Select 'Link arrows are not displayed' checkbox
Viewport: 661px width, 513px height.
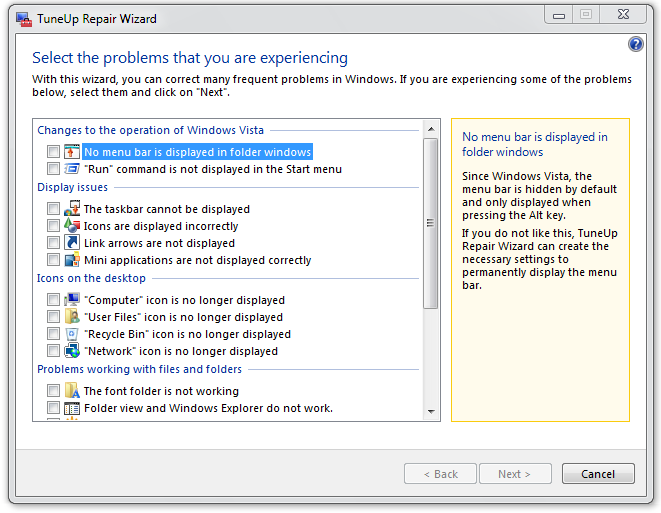[x=53, y=243]
